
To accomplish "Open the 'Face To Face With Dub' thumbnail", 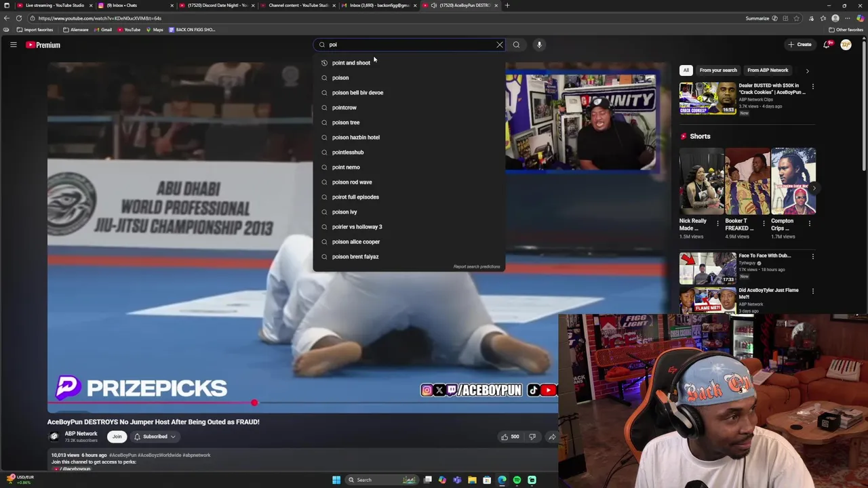I will 707,268.
